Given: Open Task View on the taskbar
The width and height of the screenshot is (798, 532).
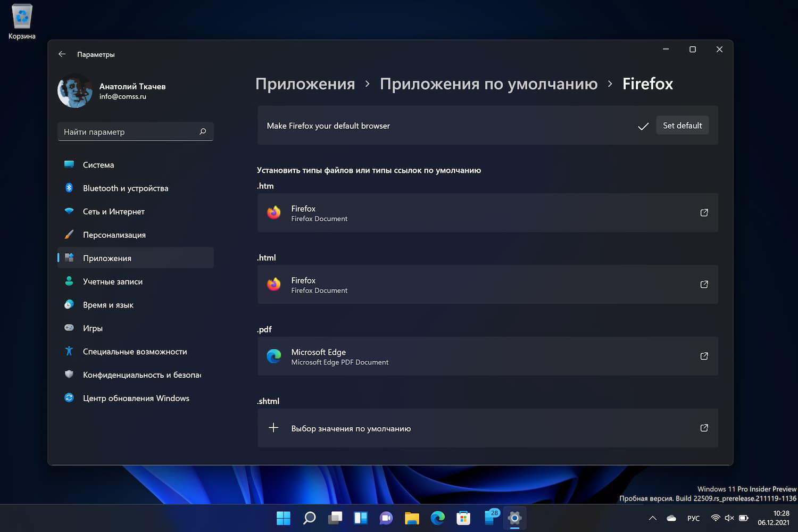Looking at the screenshot, I should (335, 518).
